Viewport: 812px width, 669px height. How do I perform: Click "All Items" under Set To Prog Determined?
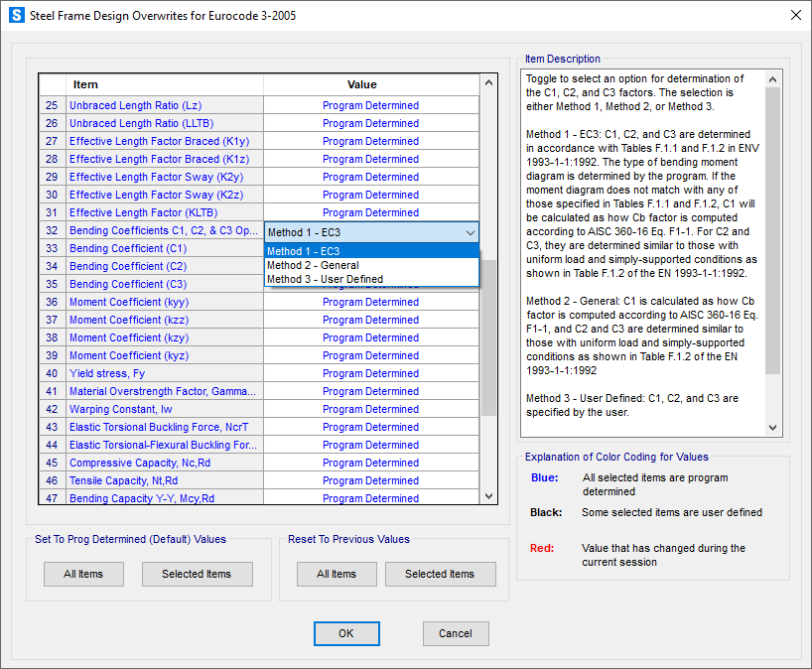(x=83, y=574)
